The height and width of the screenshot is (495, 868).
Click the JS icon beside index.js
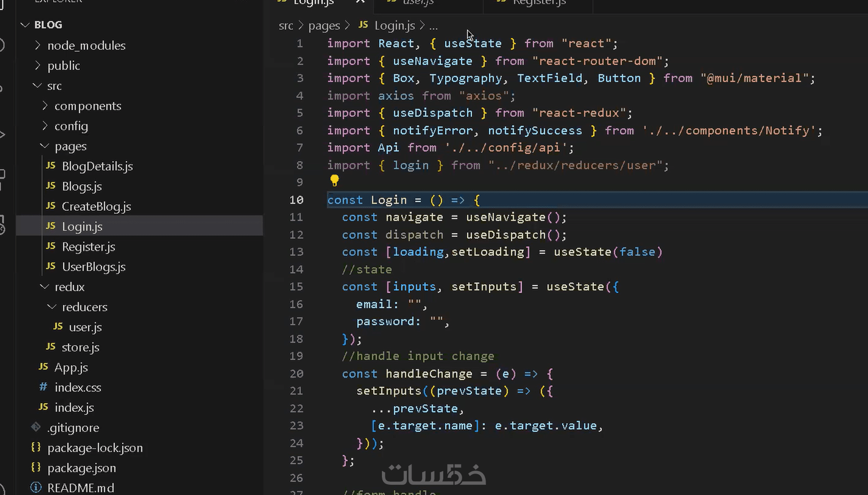43,407
